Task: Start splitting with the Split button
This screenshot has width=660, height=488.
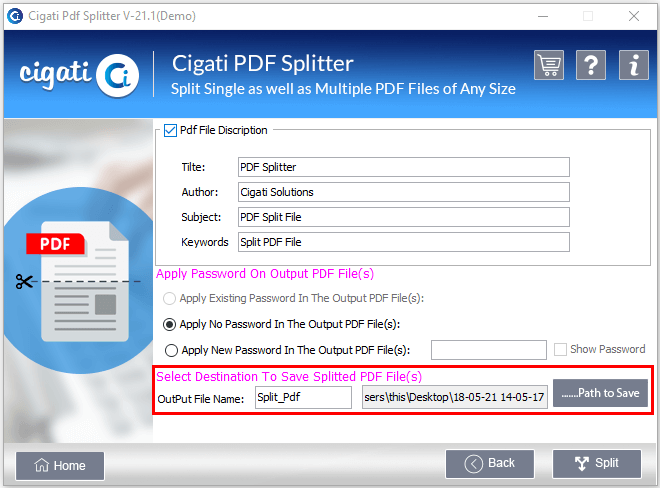Action: pyautogui.click(x=597, y=464)
